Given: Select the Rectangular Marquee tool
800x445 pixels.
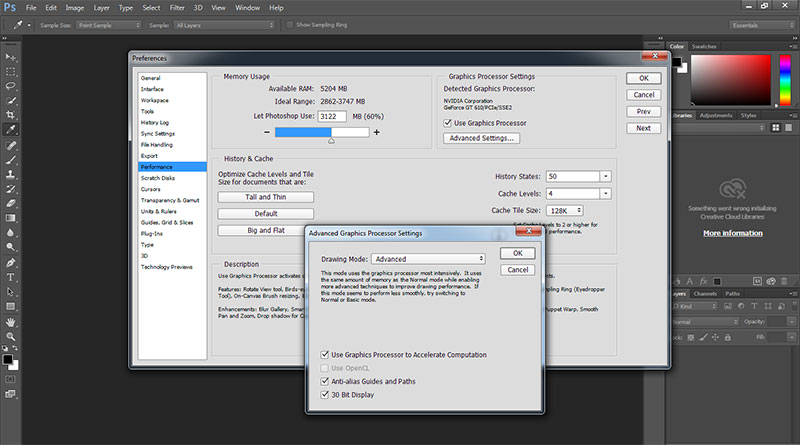Looking at the screenshot, I should click(11, 71).
